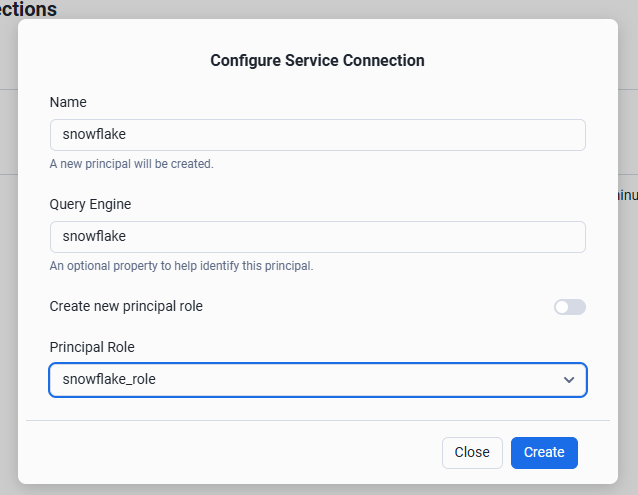Click the cut-off text right of the dialog
638x495 pixels.
628,196
